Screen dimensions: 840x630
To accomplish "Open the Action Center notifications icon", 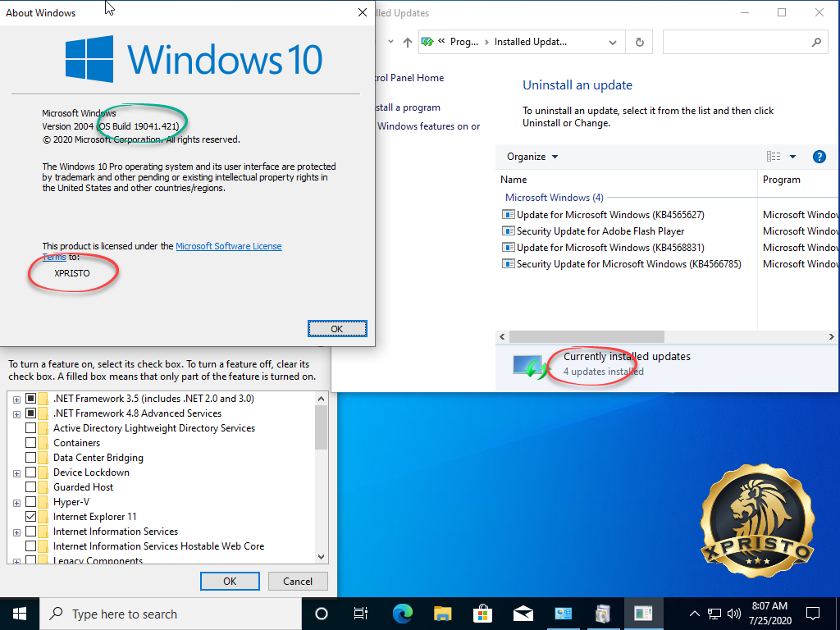I will coord(813,614).
